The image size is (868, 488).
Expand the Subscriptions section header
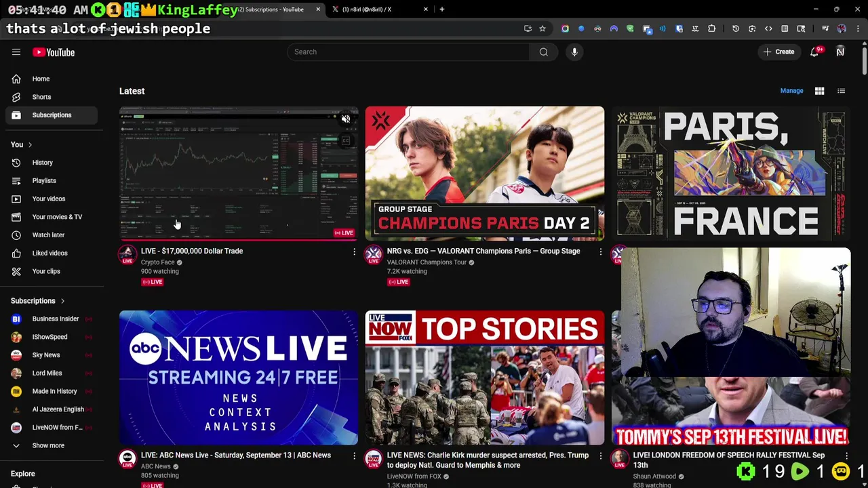[x=38, y=301]
